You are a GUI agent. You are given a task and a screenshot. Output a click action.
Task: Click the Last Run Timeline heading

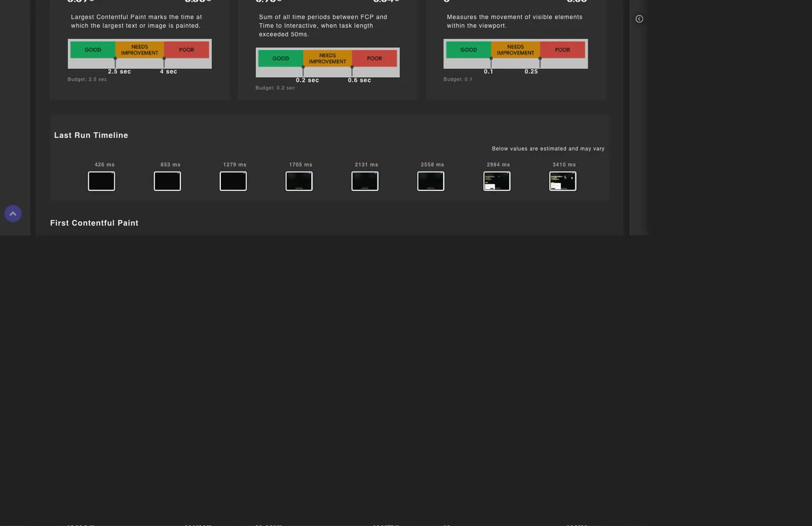(91, 135)
